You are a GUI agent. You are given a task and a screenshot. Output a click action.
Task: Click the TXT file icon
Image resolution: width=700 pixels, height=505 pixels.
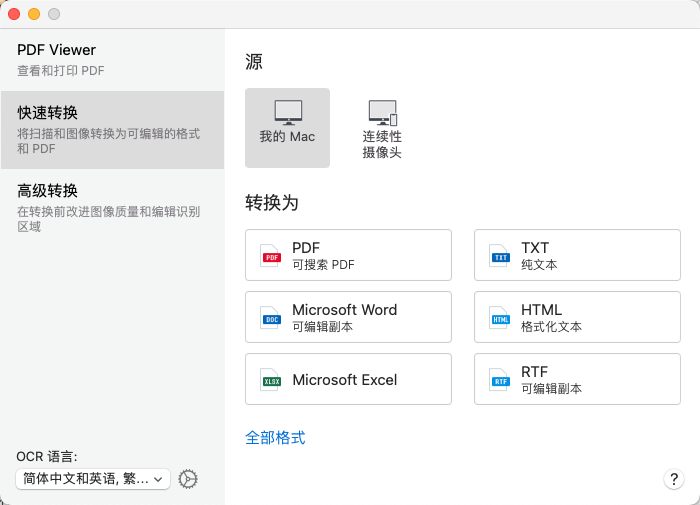[500, 256]
